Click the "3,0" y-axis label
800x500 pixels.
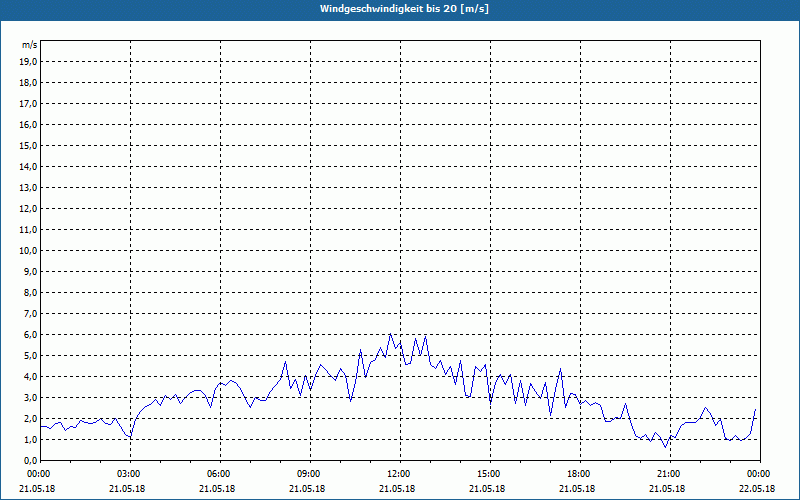(x=31, y=397)
